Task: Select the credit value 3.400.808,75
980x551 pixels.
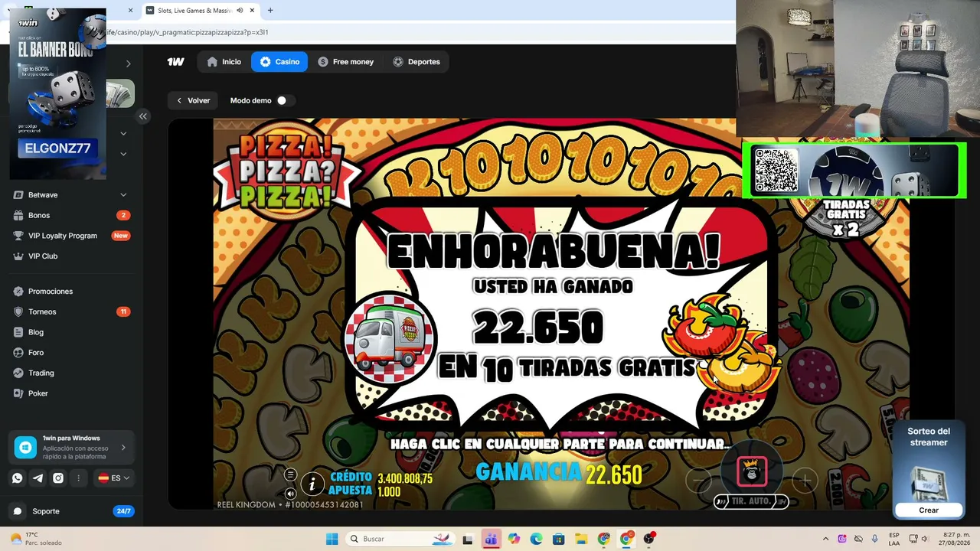Action: pos(405,478)
